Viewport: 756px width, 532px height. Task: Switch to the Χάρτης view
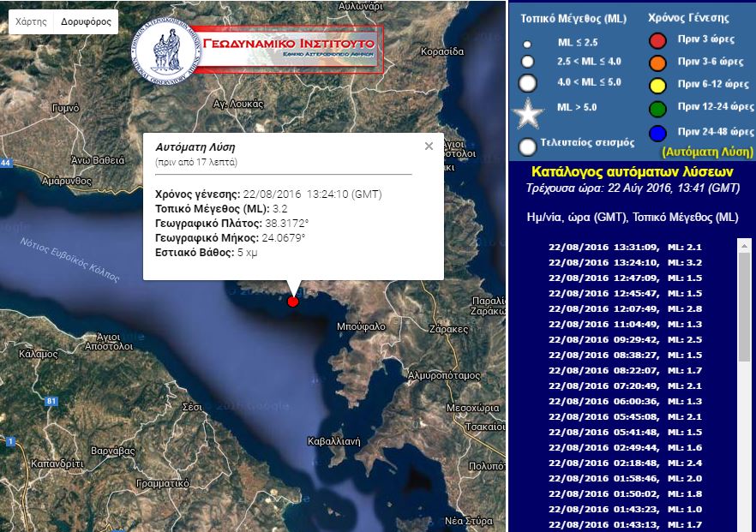(31, 21)
